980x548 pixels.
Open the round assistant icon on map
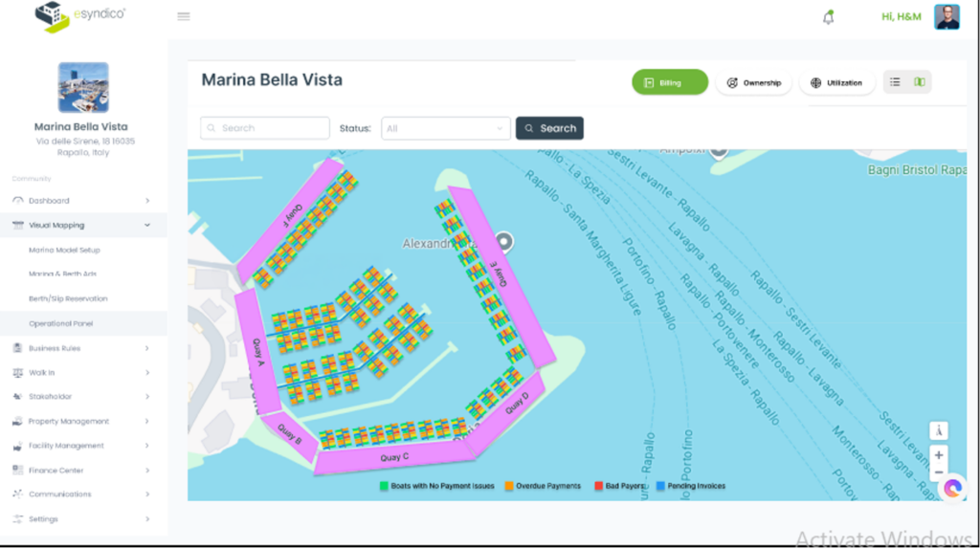952,489
